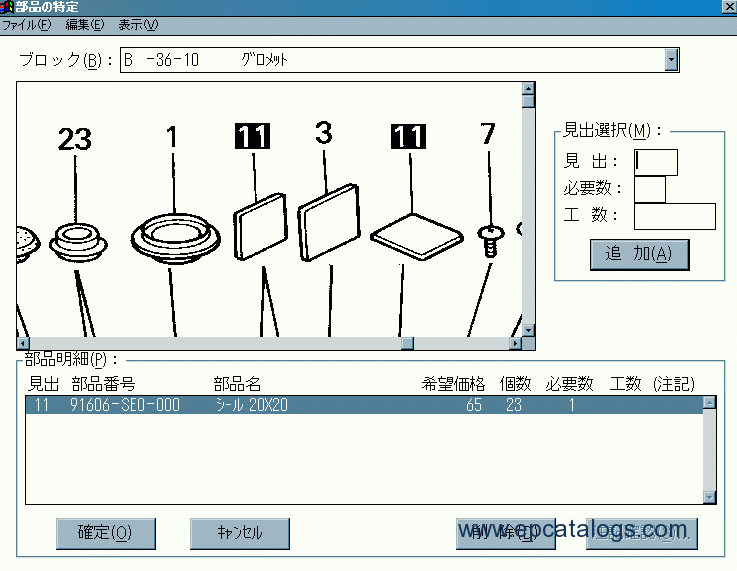Click parts list scrollbar down arrow
The width and height of the screenshot is (737, 571).
(709, 496)
